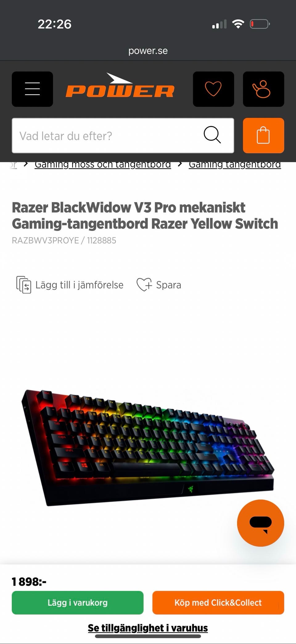Click the compare documents icon

pyautogui.click(x=23, y=285)
